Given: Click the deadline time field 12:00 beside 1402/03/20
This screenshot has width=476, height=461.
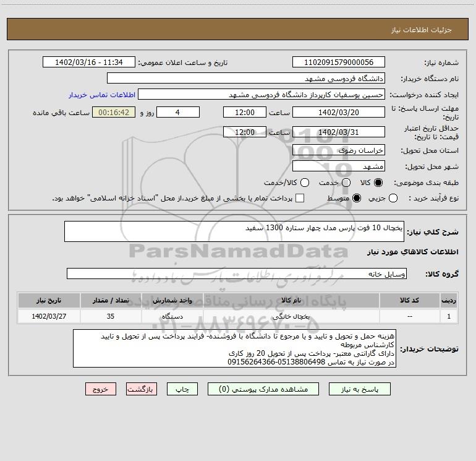Looking at the screenshot, I should [245, 113].
